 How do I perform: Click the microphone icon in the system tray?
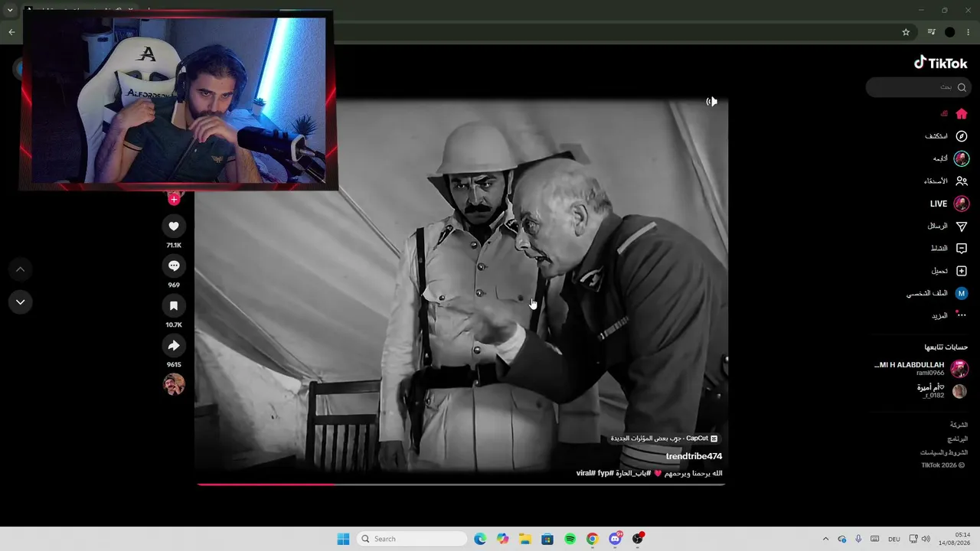[858, 539]
